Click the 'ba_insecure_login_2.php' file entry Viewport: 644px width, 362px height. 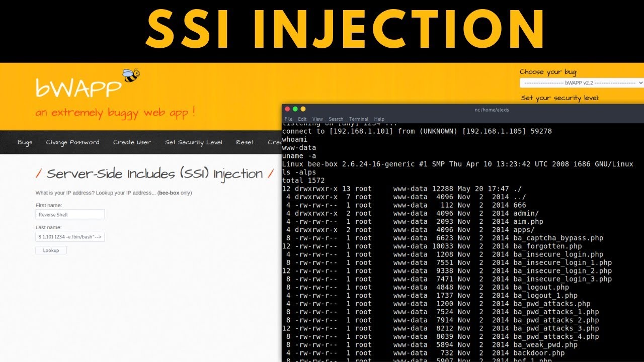pyautogui.click(x=562, y=271)
